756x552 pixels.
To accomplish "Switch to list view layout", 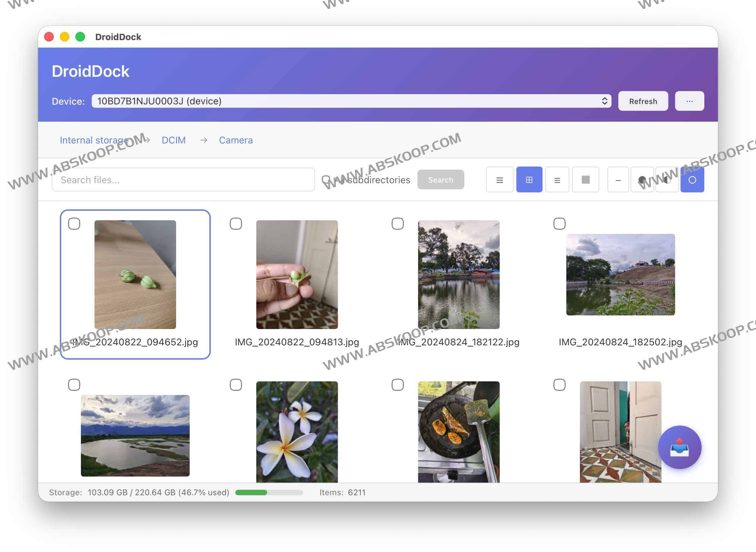I will click(499, 179).
